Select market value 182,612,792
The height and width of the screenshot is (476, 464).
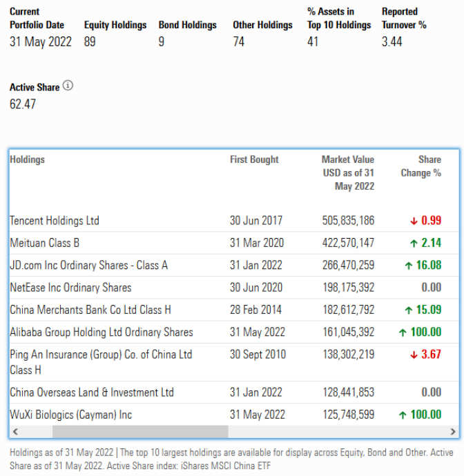coord(349,310)
